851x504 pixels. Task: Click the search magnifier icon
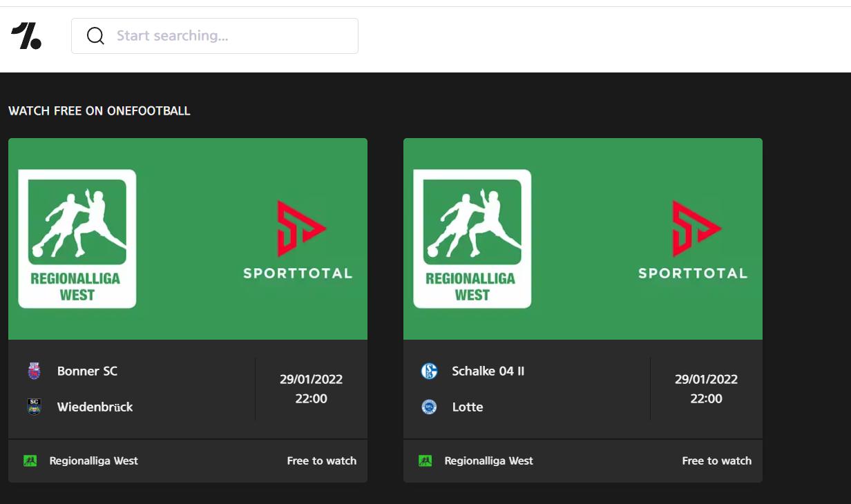pos(95,36)
